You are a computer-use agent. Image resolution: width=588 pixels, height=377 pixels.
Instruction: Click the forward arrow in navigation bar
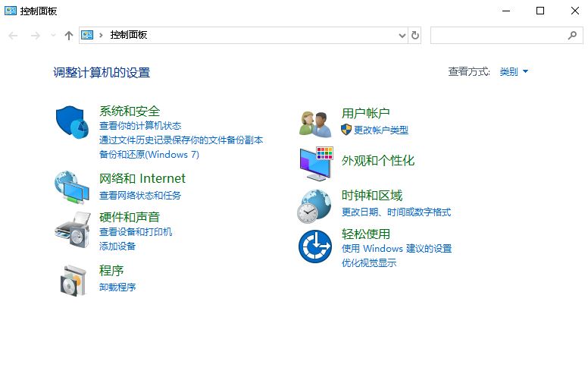pyautogui.click(x=36, y=36)
